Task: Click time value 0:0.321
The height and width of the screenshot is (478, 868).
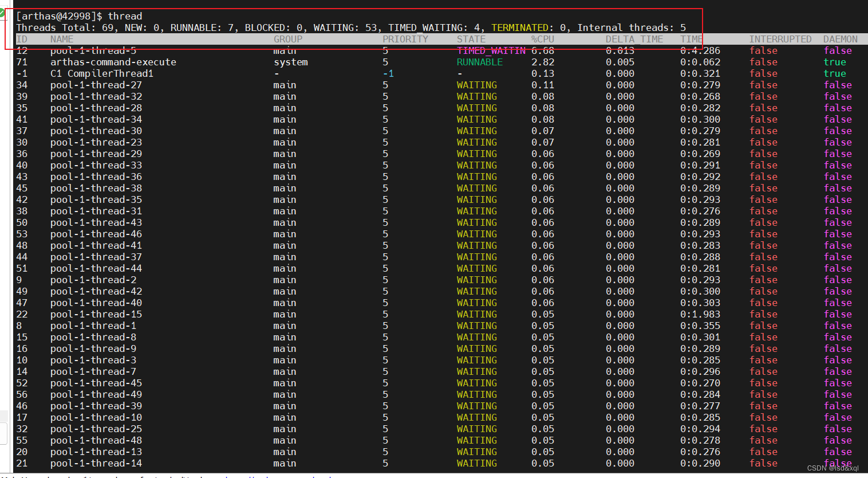Action: [700, 73]
